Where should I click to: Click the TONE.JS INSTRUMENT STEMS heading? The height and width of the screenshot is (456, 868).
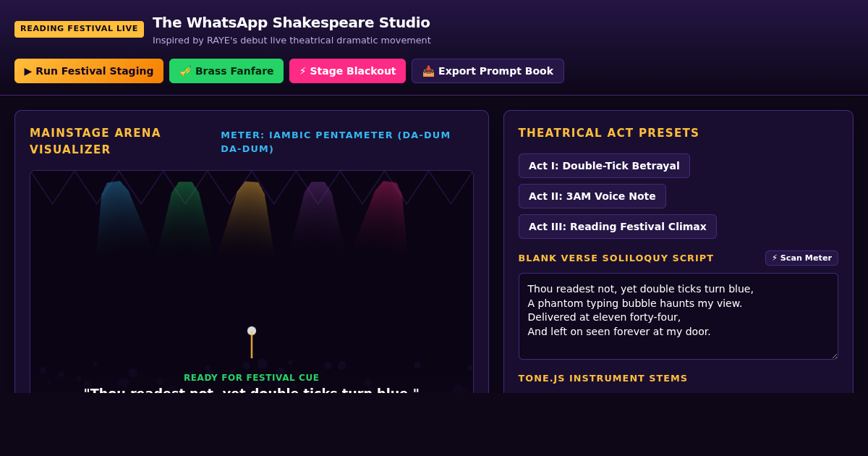(603, 379)
